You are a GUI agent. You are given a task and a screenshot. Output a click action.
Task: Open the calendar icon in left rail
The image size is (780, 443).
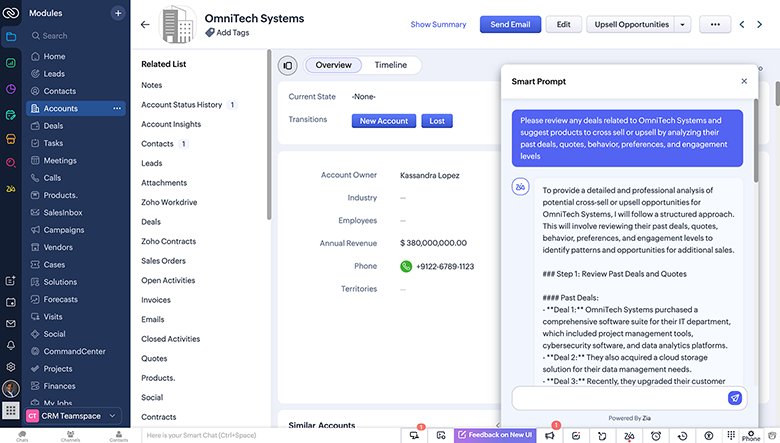(10, 302)
